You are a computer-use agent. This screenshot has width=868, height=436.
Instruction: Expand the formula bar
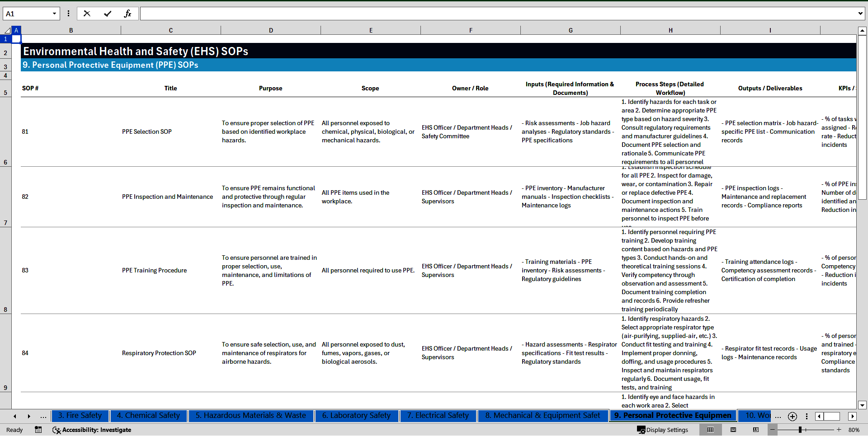[x=860, y=14]
